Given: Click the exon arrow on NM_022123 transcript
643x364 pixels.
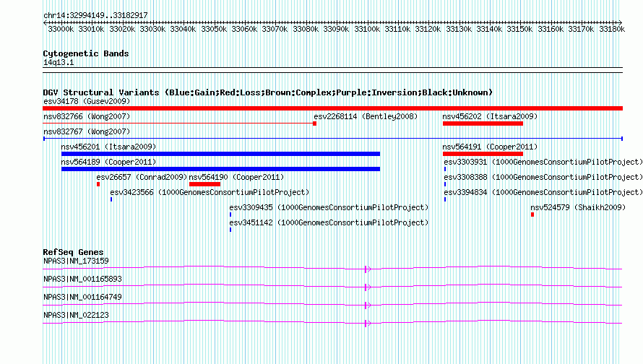Looking at the screenshot, I should [x=368, y=323].
